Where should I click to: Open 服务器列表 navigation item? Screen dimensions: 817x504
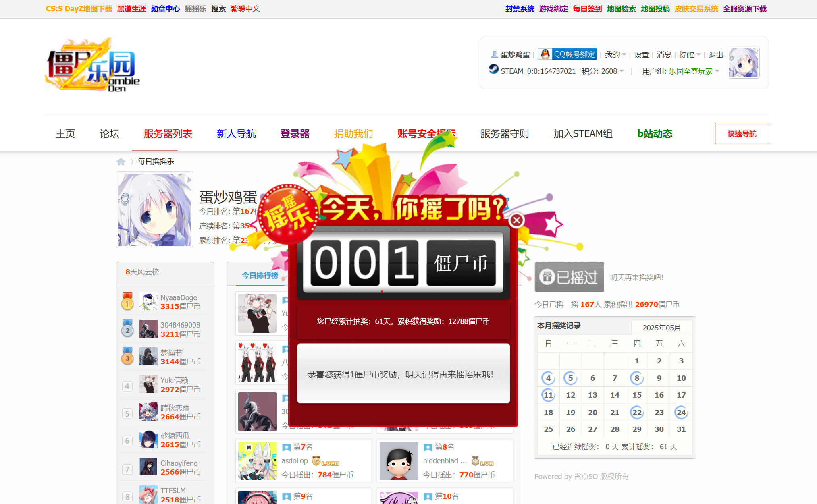pyautogui.click(x=168, y=134)
